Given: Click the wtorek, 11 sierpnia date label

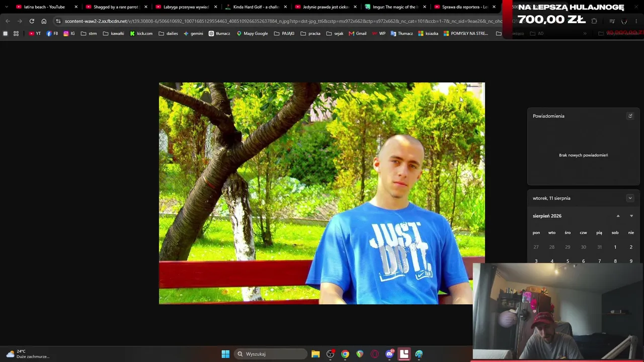Looking at the screenshot, I should [x=551, y=198].
